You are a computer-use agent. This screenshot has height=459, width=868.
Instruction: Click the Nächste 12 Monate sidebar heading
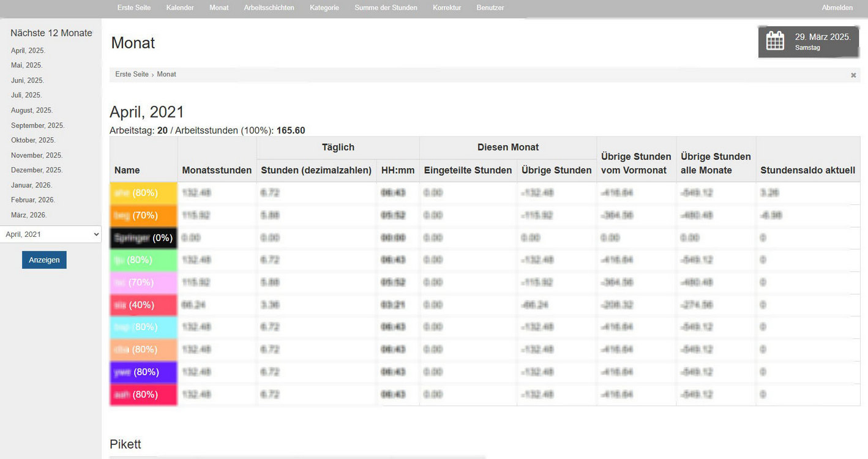(x=51, y=33)
